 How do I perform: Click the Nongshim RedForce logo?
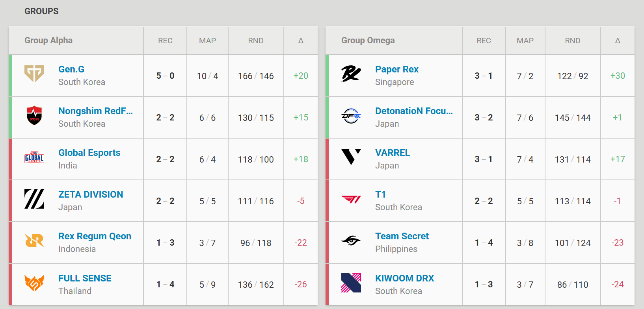(34, 115)
